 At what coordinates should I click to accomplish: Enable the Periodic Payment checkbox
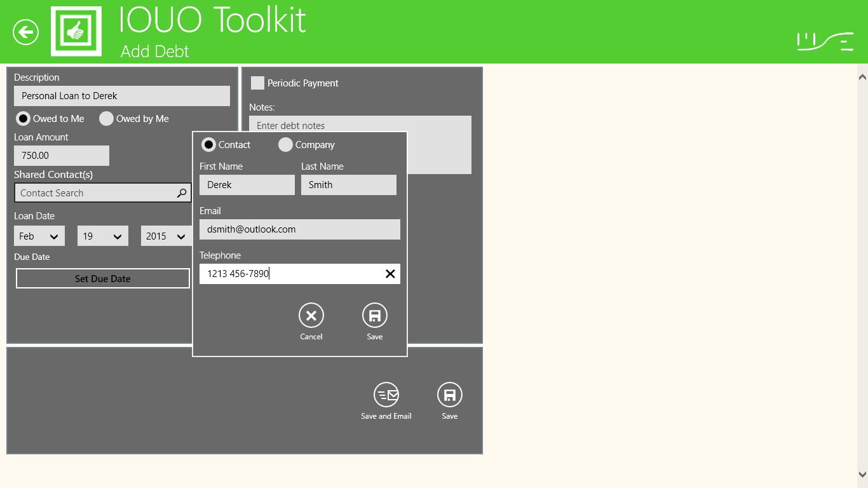[x=257, y=83]
